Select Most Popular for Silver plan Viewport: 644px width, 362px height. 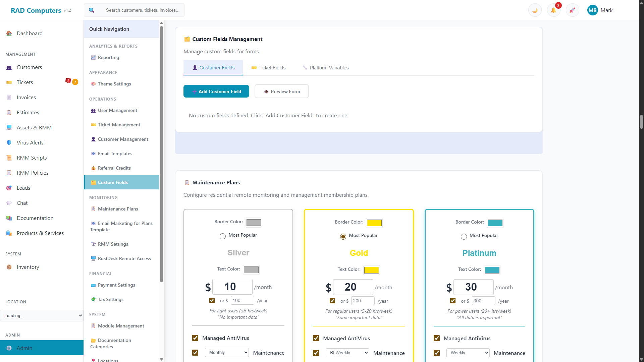[222, 236]
